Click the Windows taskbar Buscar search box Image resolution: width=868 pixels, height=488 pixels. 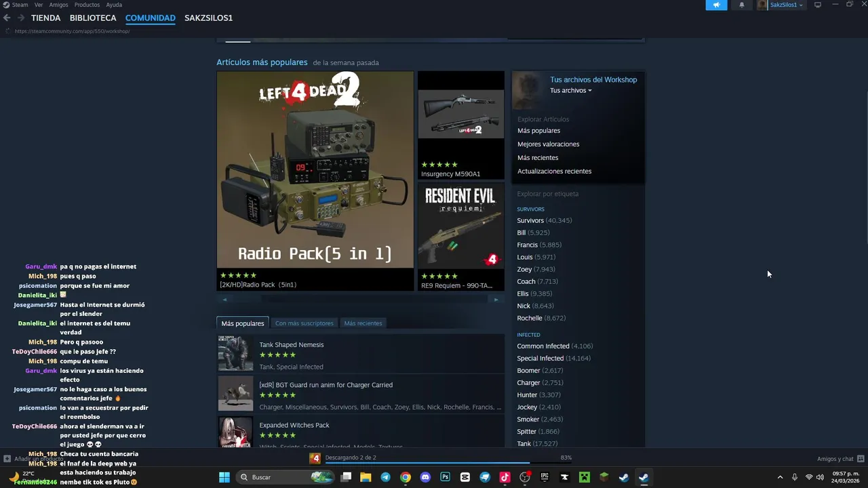(x=285, y=477)
